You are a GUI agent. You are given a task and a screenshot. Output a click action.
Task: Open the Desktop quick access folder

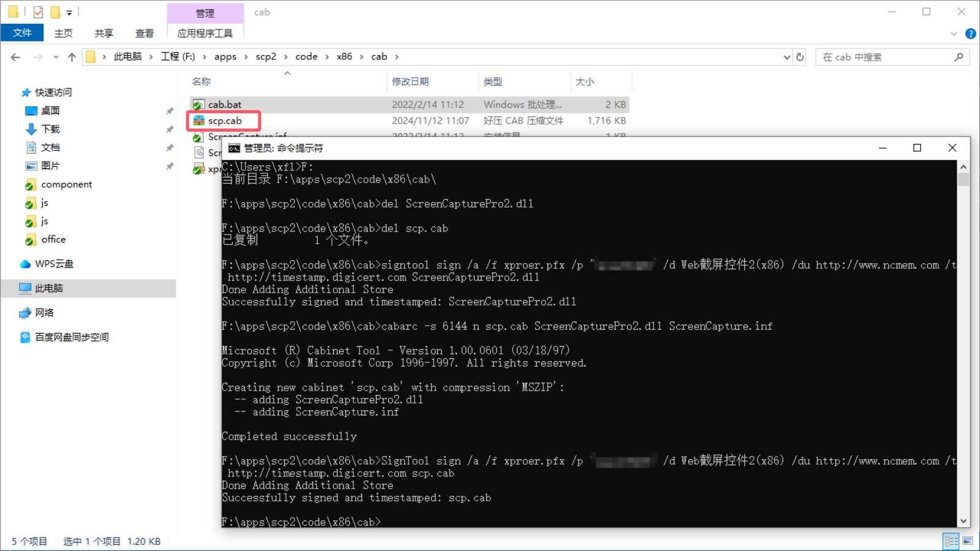50,111
